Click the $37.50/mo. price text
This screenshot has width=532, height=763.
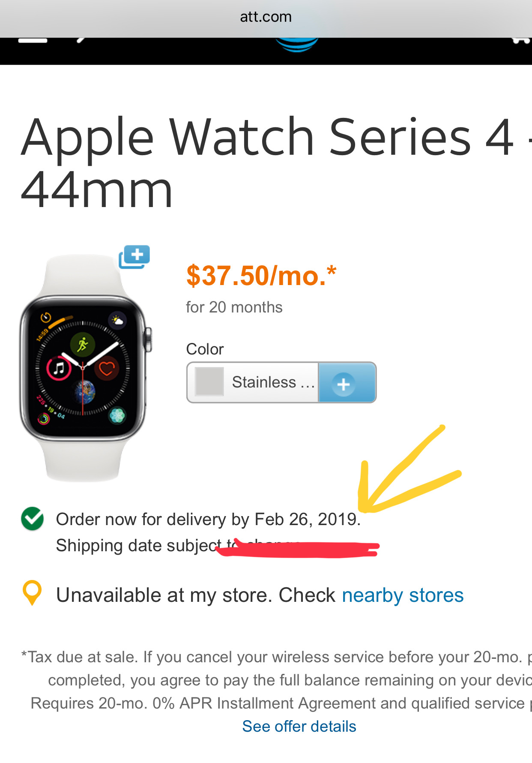click(261, 276)
